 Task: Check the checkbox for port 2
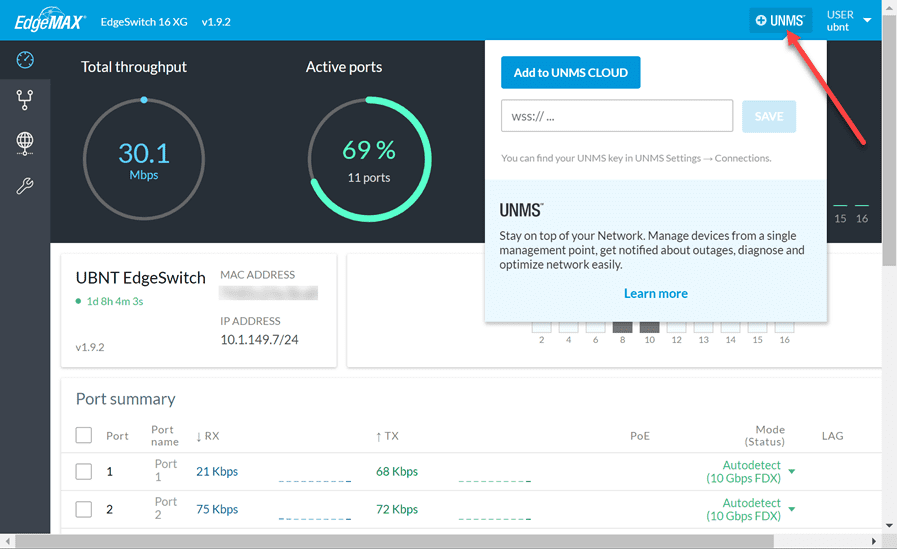[84, 509]
